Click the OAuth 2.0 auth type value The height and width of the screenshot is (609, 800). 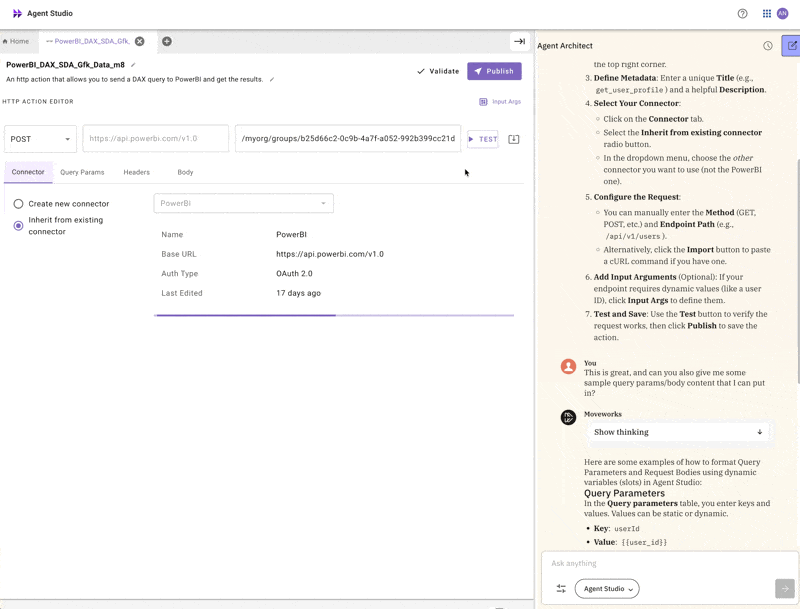coord(294,273)
